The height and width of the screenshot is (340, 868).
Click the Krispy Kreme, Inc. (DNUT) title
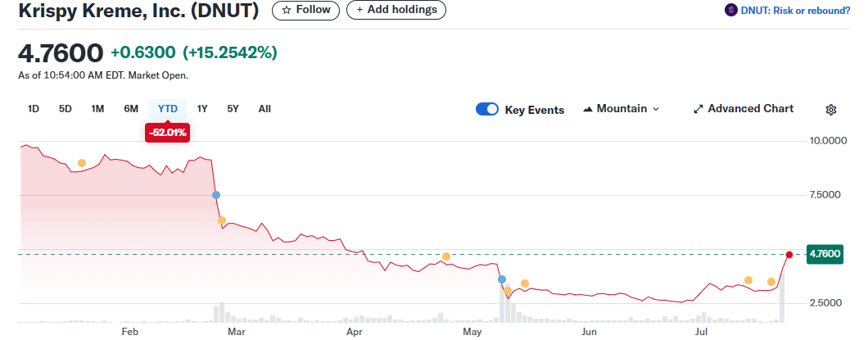[x=138, y=11]
